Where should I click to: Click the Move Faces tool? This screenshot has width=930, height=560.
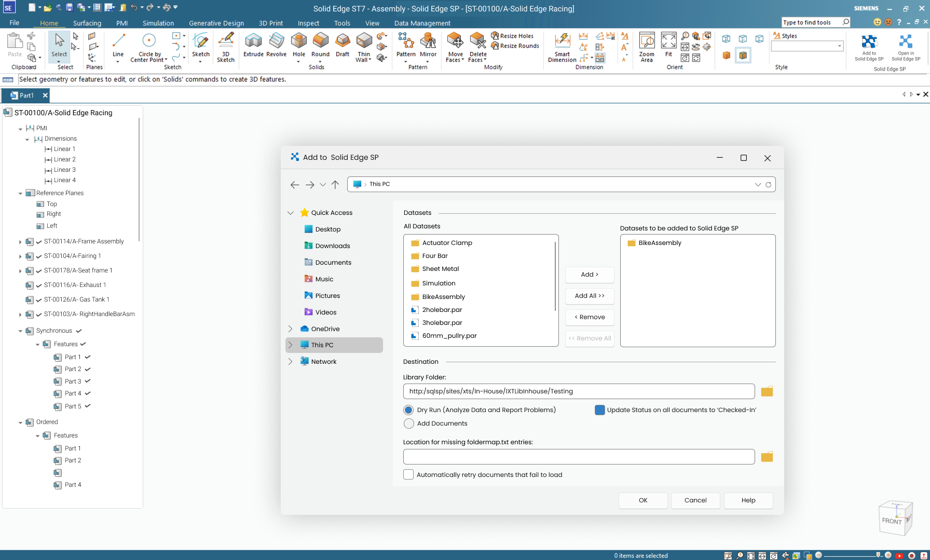point(455,47)
